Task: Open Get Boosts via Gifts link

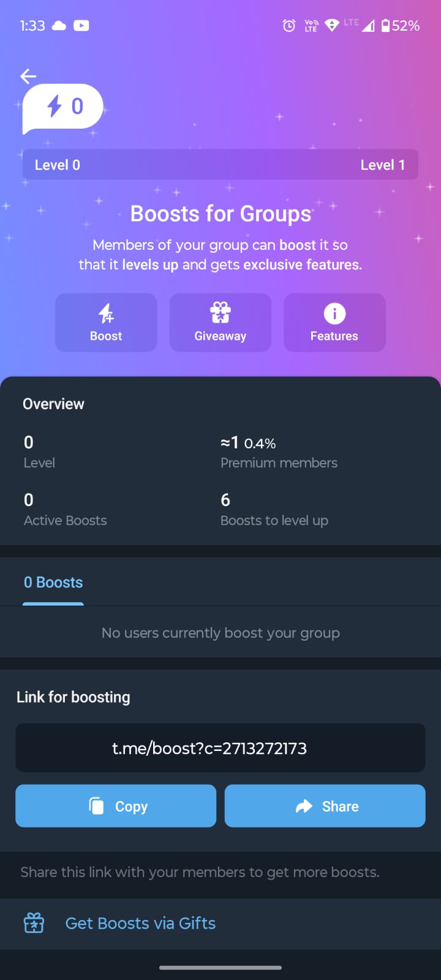Action: (x=140, y=923)
